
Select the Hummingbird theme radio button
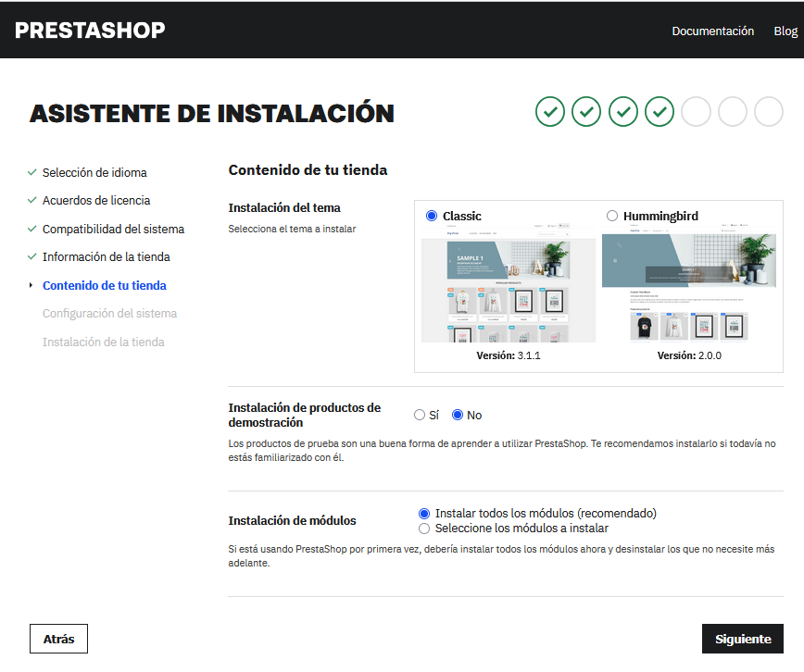(611, 216)
